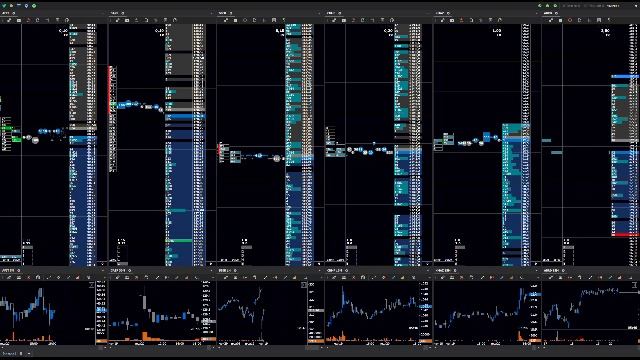The width and height of the screenshot is (640, 360).
Task: Select the second order book panel tab
Action: 117,13
